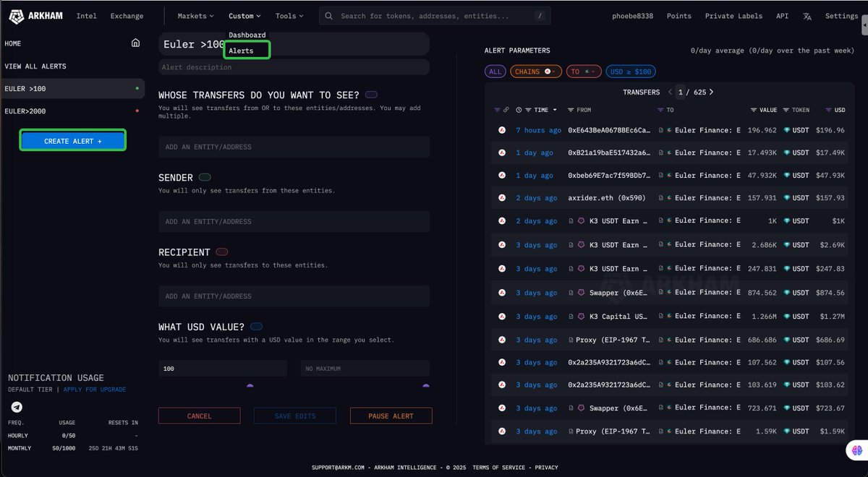Viewport: 868px width, 477px height.
Task: Click the USDT token icon in the $1.27M row
Action: click(786, 316)
